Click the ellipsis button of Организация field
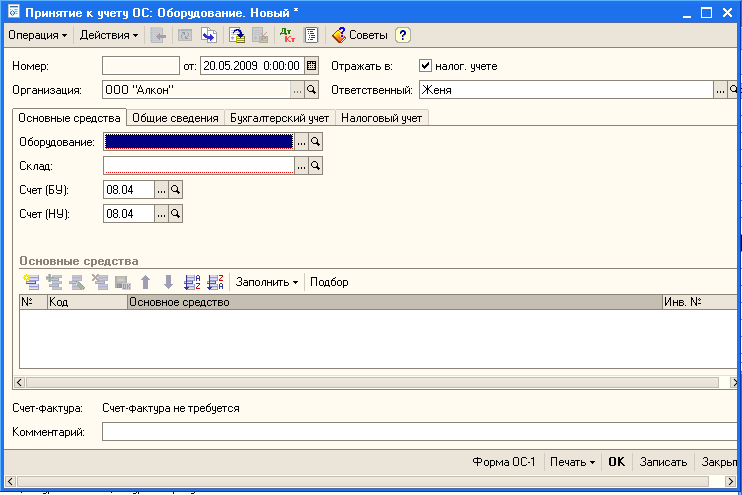The height and width of the screenshot is (495, 742). click(298, 89)
